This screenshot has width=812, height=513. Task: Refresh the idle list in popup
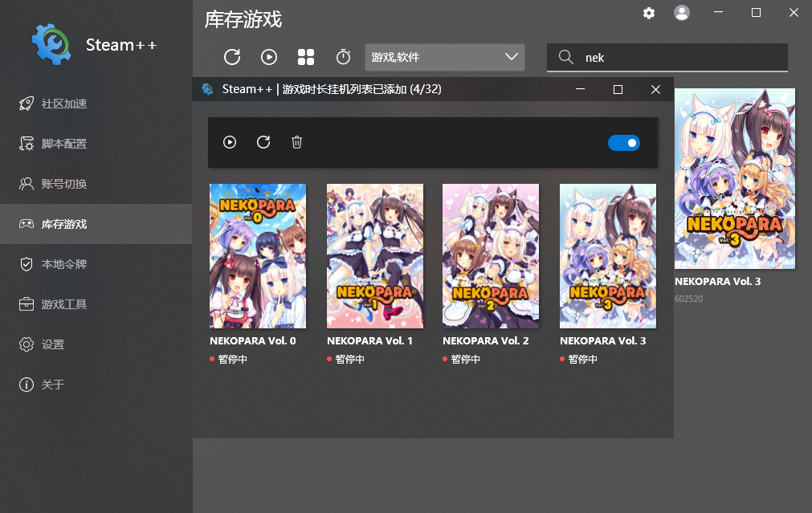pyautogui.click(x=263, y=142)
